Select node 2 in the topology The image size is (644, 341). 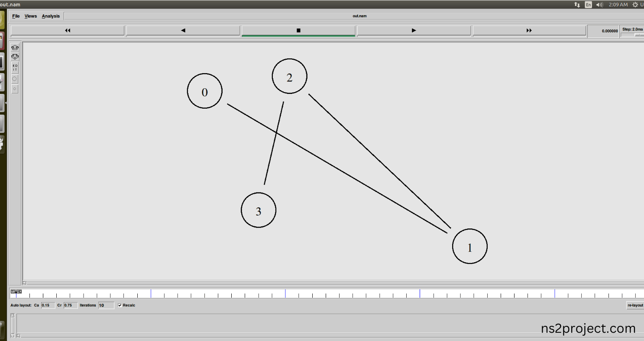(290, 77)
